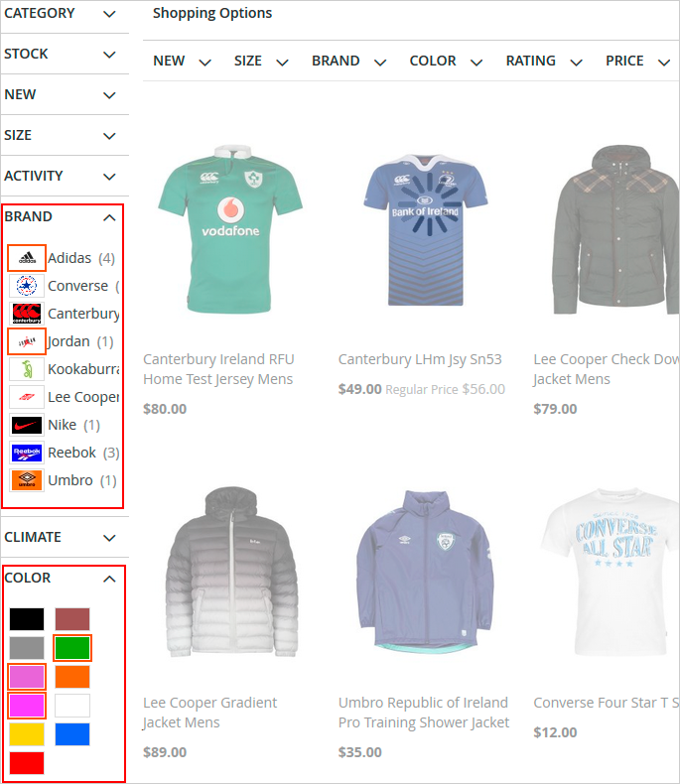Expand the CATEGORY filter in sidebar
680x784 pixels.
point(65,14)
